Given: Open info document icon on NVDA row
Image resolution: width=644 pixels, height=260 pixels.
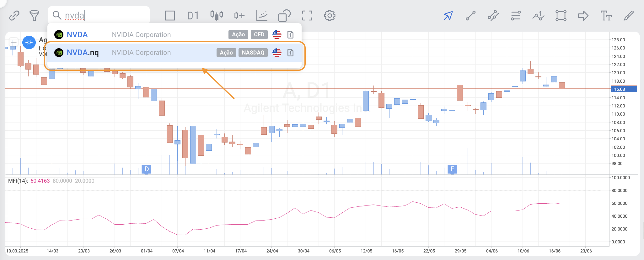Looking at the screenshot, I should [290, 34].
